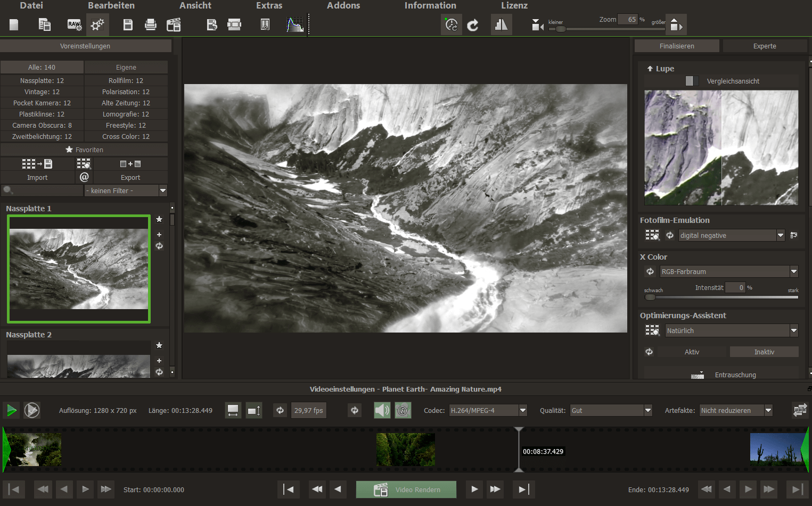This screenshot has height=506, width=812.
Task: Click the mirror comparison view icon
Action: coord(501,24)
